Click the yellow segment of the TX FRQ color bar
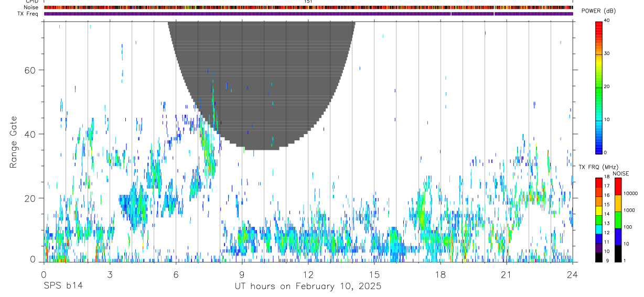644x297 pixels. pyautogui.click(x=598, y=210)
